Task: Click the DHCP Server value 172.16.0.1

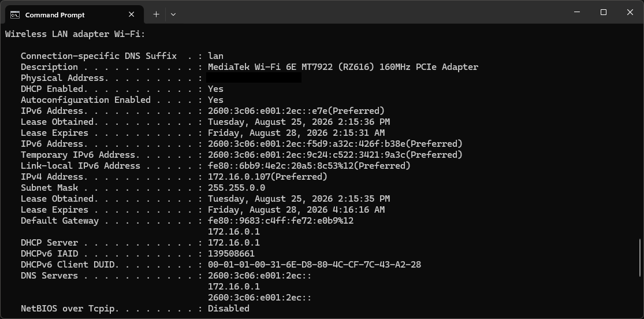Action: coord(234,243)
